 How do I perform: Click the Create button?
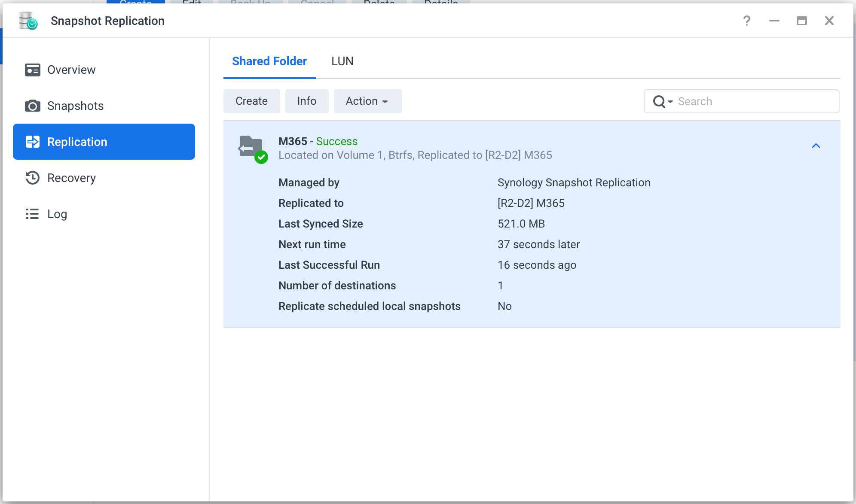coord(251,101)
